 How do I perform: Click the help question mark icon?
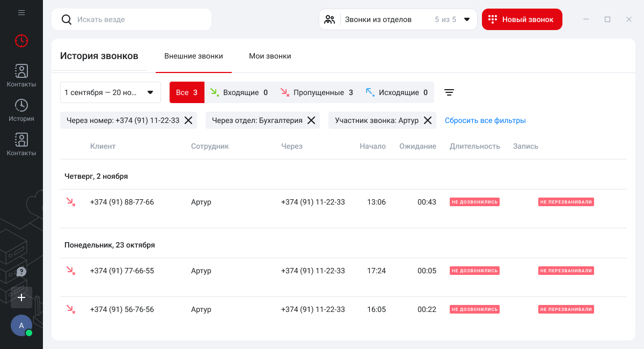[21, 272]
